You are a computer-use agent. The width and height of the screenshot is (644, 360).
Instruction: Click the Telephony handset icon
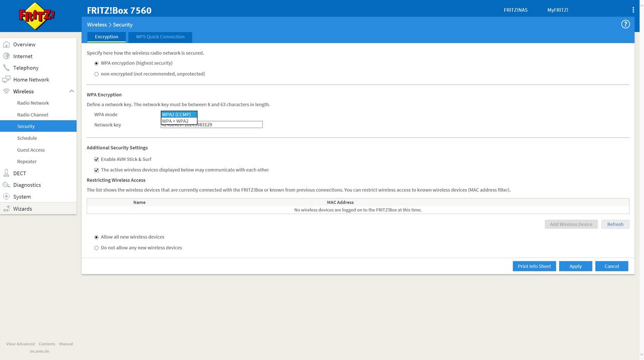pos(7,68)
